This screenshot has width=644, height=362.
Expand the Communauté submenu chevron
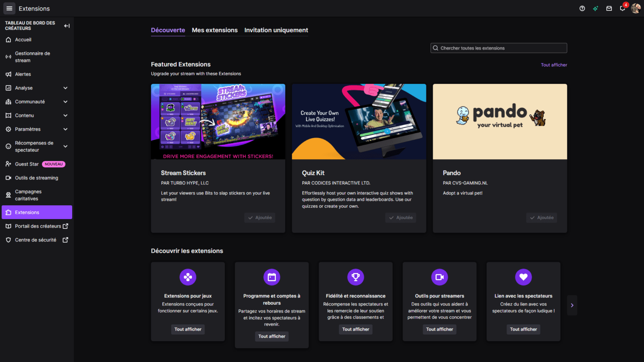(65, 102)
